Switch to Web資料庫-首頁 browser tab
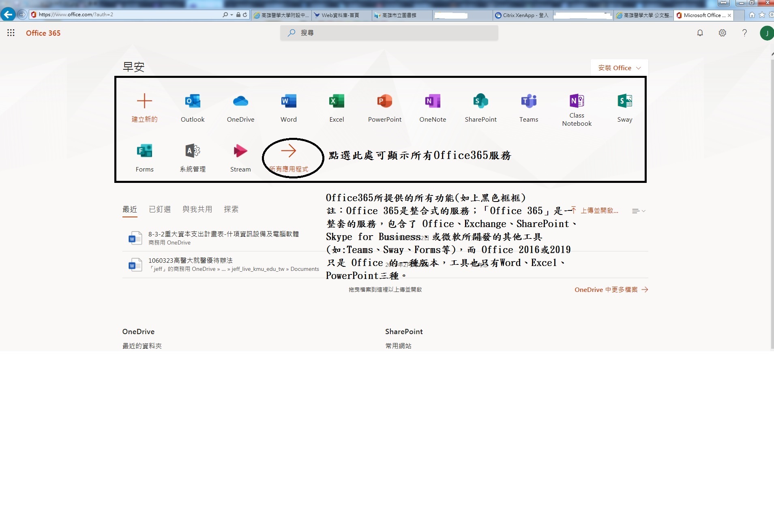 click(x=341, y=15)
